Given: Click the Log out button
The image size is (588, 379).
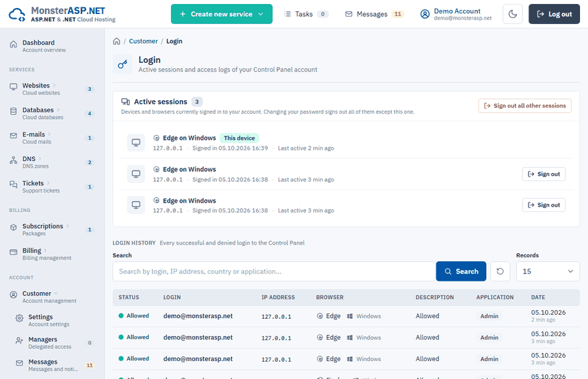Looking at the screenshot, I should click(x=554, y=14).
